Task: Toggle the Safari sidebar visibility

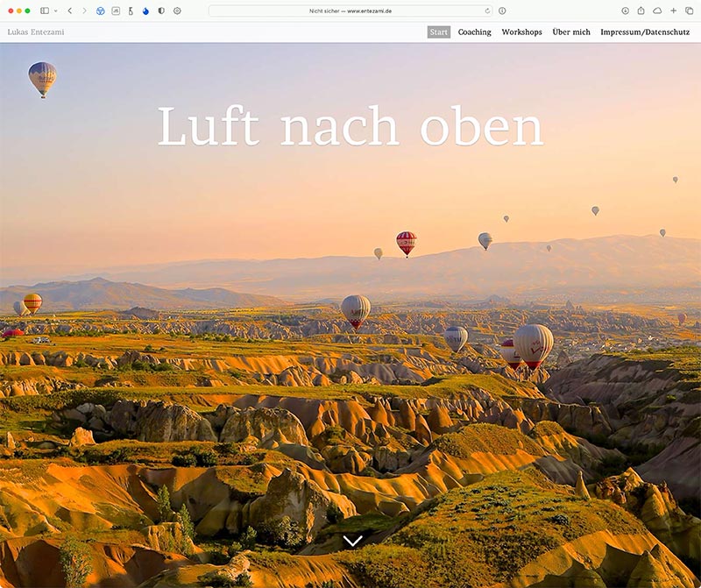Action: pyautogui.click(x=44, y=11)
